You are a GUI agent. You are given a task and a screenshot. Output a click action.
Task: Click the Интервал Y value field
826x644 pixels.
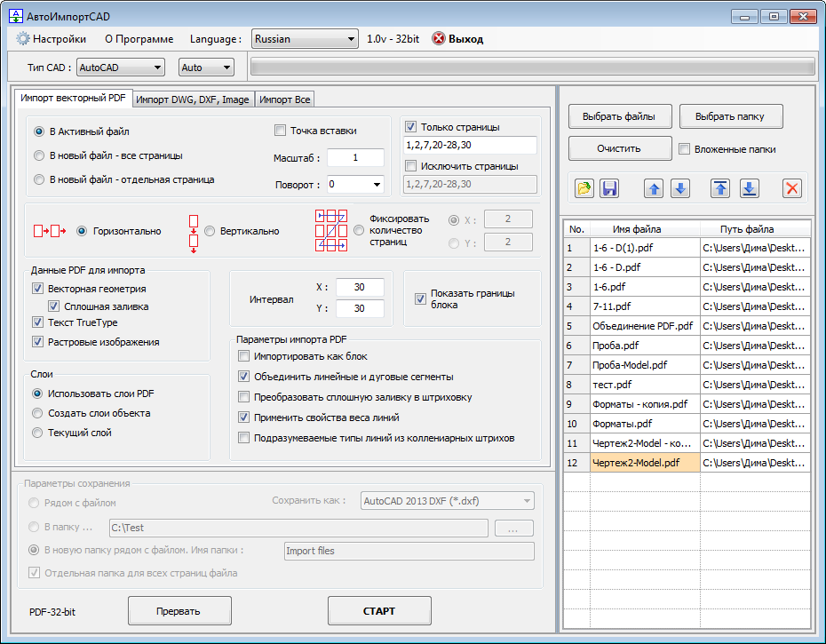360,307
